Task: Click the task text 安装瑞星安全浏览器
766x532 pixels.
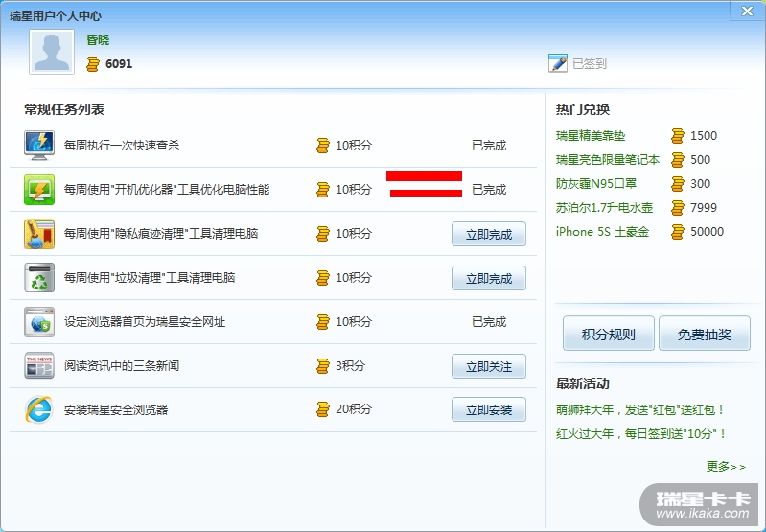Action: point(116,409)
